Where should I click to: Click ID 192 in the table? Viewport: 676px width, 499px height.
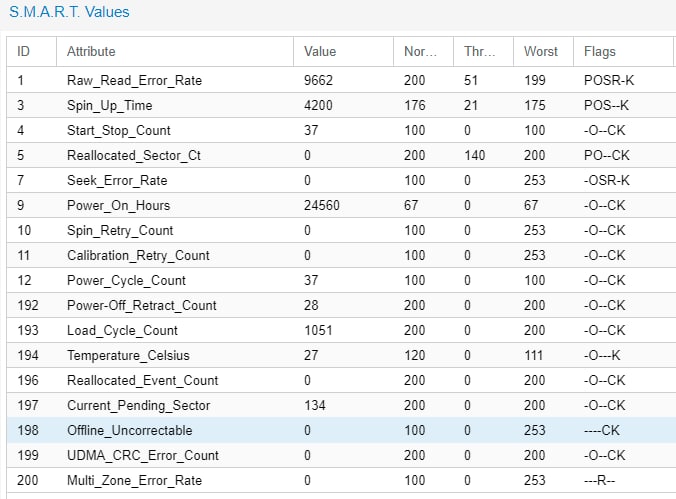pyautogui.click(x=28, y=305)
